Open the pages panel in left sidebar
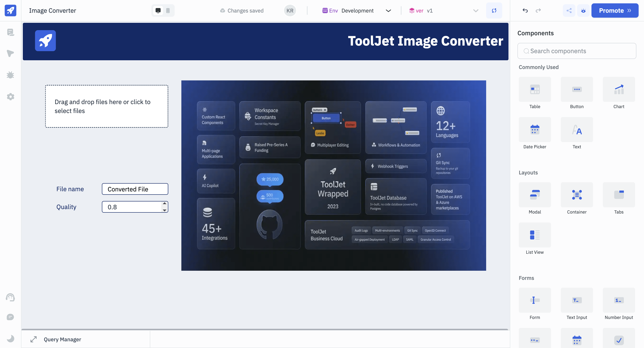This screenshot has width=644, height=348. pos(10,32)
